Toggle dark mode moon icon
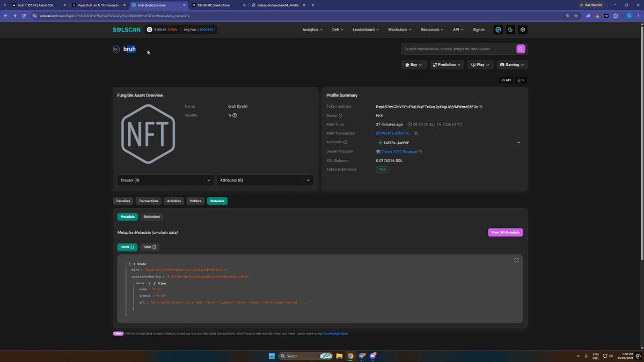 (x=510, y=29)
